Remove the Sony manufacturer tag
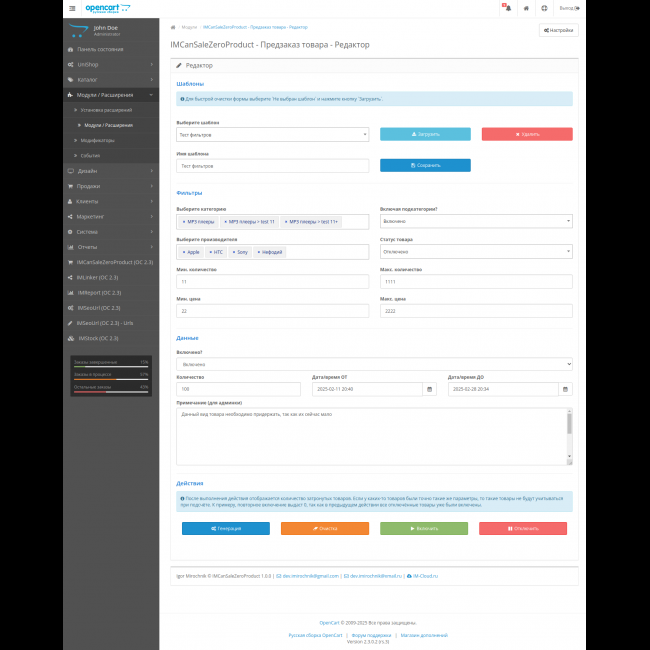Screen dimensions: 650x650 (x=233, y=252)
